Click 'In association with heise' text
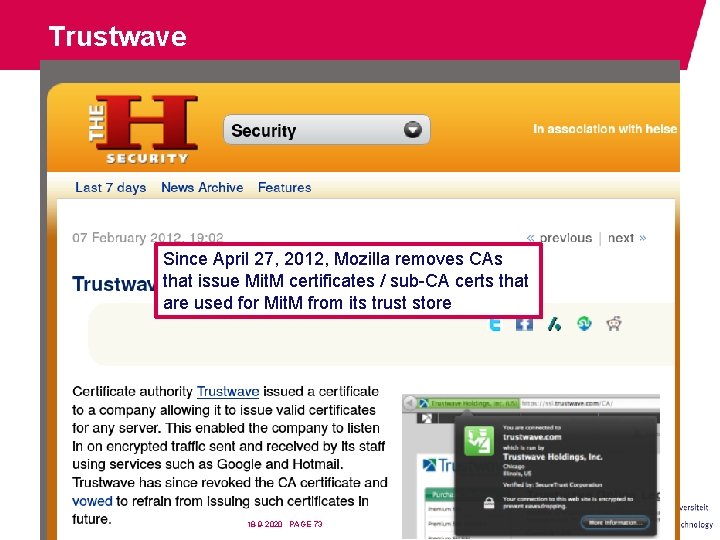 point(605,129)
